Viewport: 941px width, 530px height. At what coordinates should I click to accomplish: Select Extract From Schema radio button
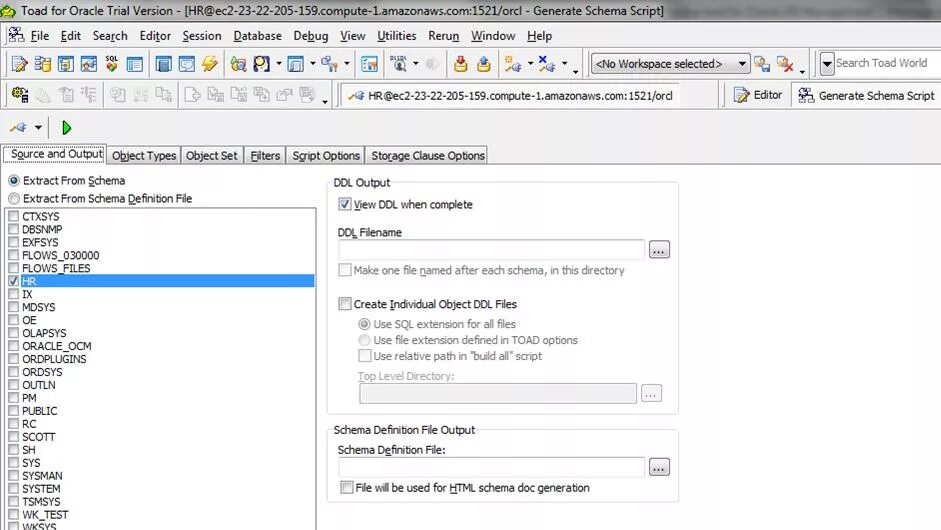tap(13, 181)
